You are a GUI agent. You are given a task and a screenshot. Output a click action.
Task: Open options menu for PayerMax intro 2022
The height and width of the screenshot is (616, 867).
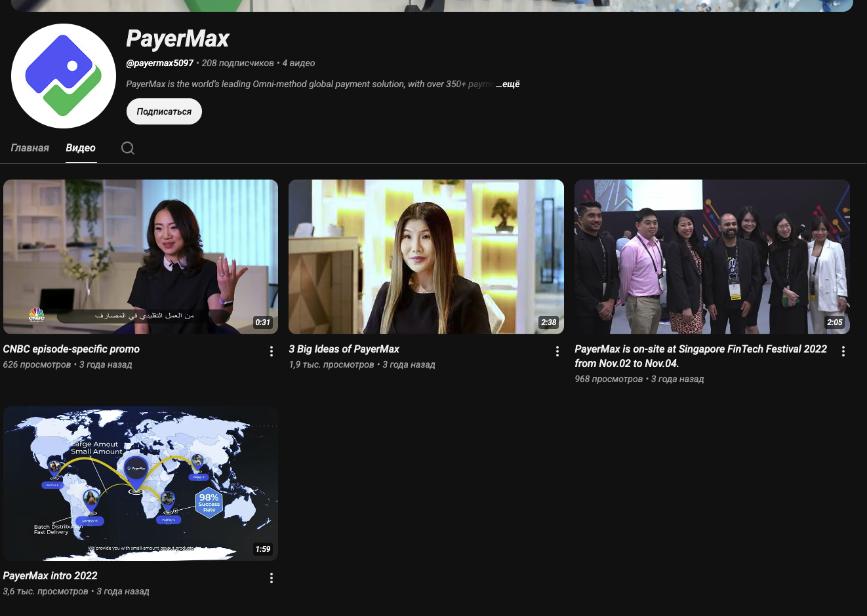coord(272,578)
